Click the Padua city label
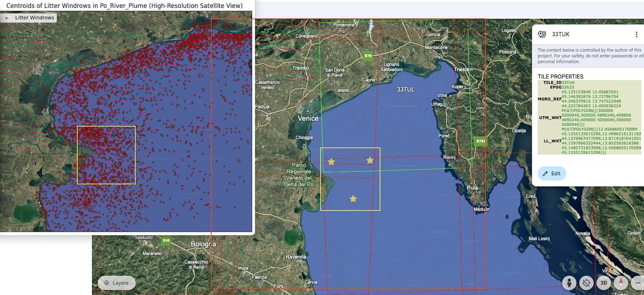644x295 pixels. pyautogui.click(x=262, y=107)
